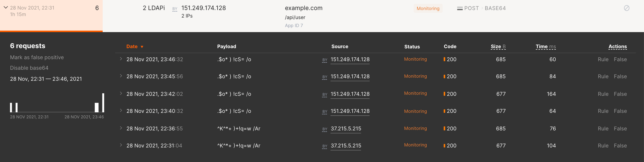Expand the request at 23:42:02

(121, 94)
